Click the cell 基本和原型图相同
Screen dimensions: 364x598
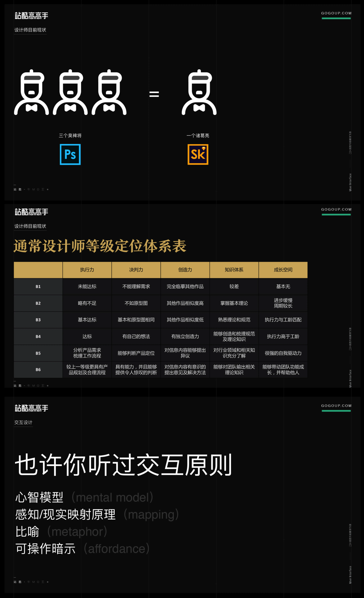point(136,320)
